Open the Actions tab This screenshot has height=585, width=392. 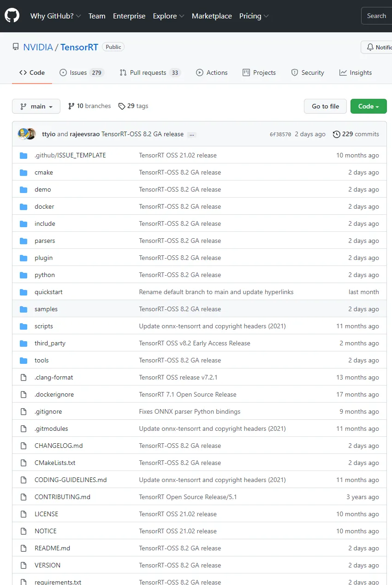(212, 72)
